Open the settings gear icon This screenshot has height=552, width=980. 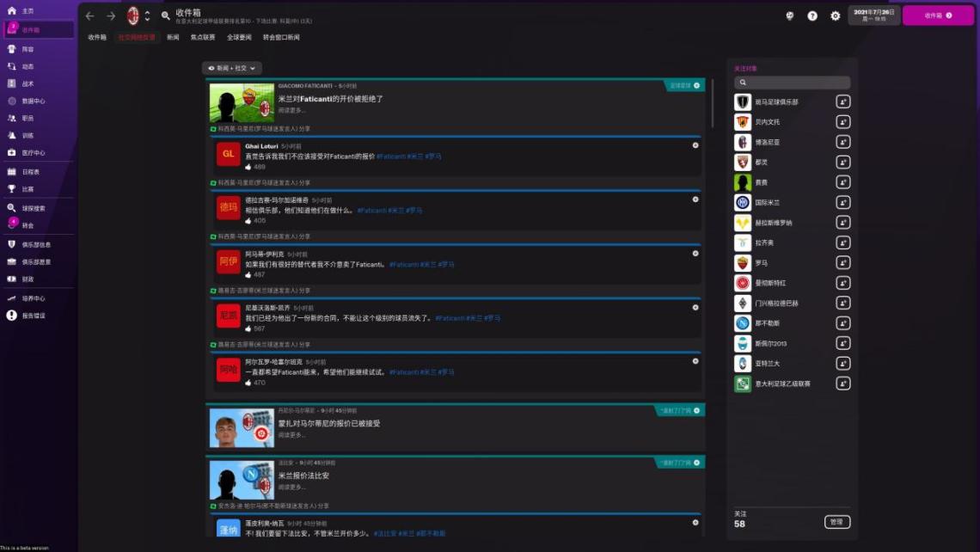[x=835, y=15]
